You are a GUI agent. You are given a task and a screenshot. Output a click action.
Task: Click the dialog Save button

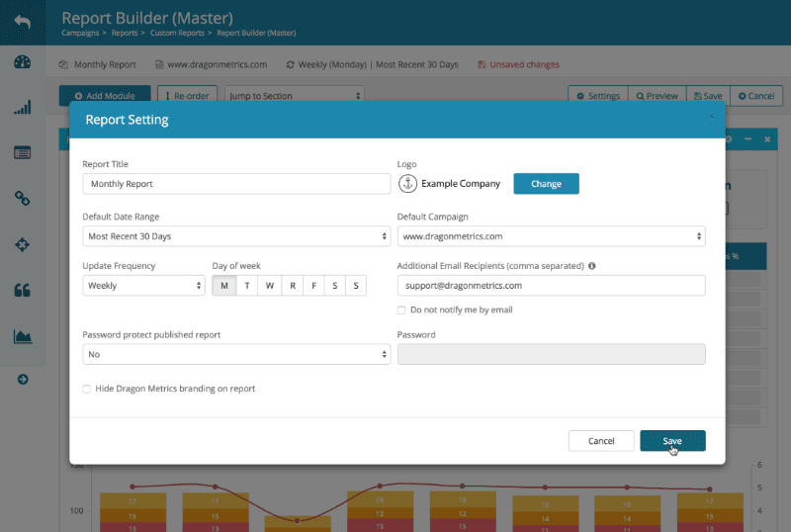tap(672, 441)
